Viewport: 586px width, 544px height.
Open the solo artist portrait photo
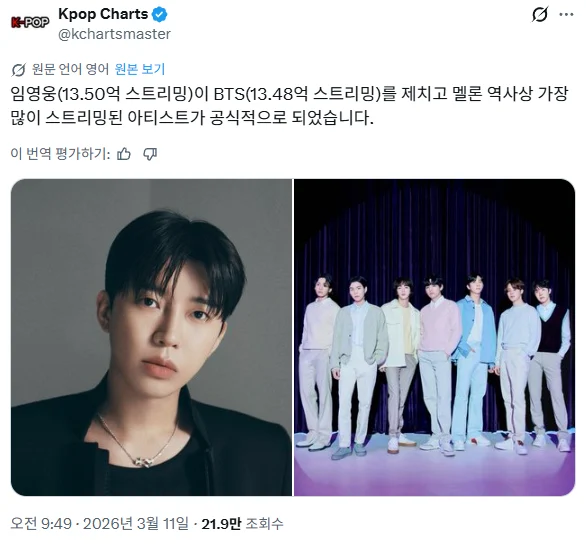point(151,337)
